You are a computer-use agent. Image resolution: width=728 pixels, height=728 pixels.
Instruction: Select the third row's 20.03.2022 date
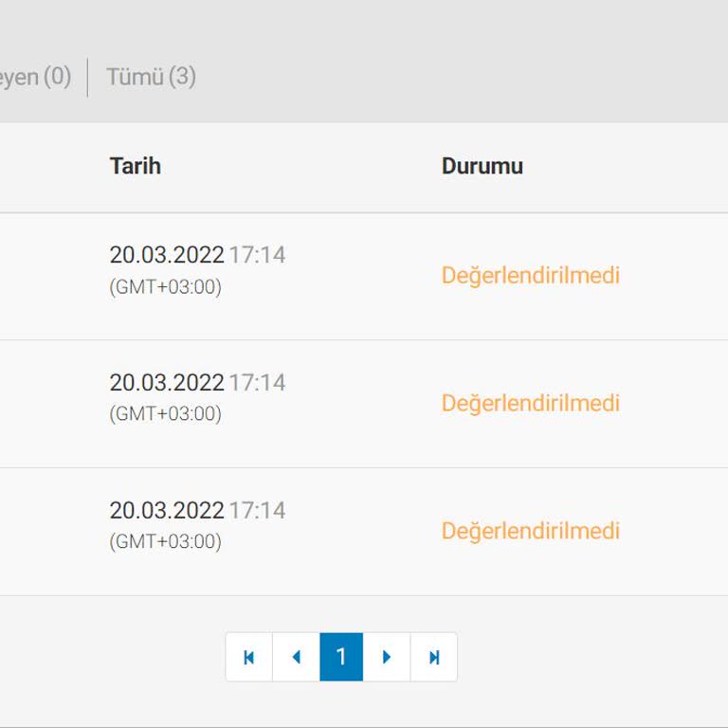pos(167,511)
